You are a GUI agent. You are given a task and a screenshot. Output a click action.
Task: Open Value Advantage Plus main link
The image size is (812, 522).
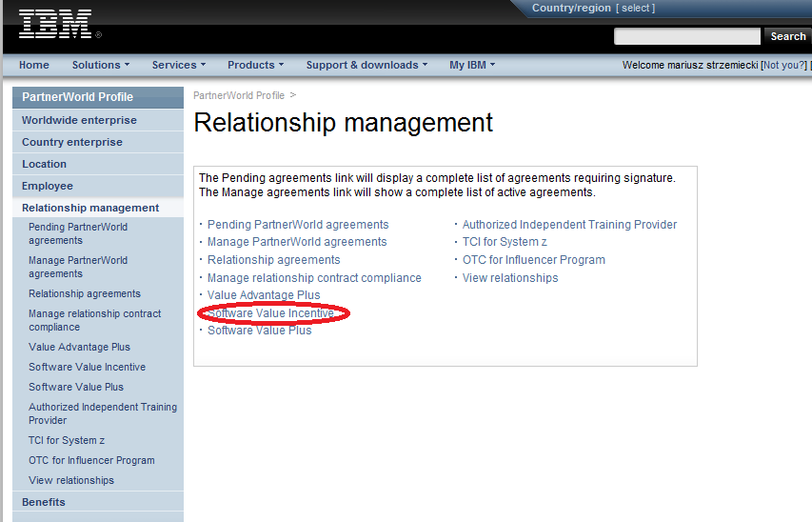pos(264,295)
